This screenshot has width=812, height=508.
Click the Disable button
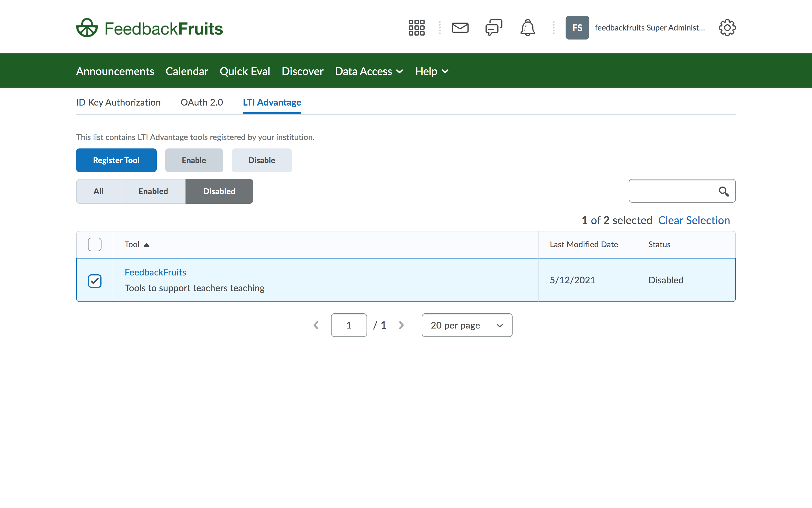tap(262, 160)
